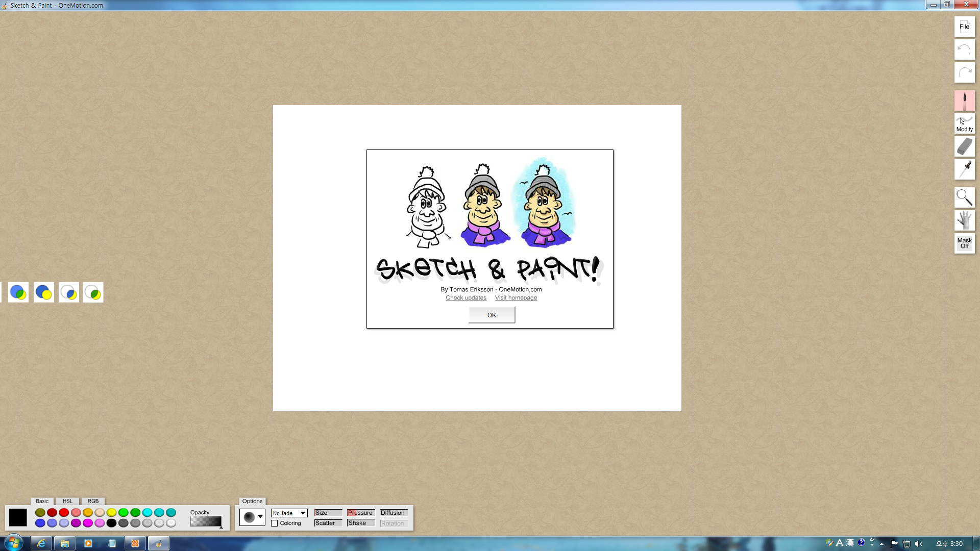The width and height of the screenshot is (980, 551).
Task: Select the Modify tool
Action: tap(964, 123)
